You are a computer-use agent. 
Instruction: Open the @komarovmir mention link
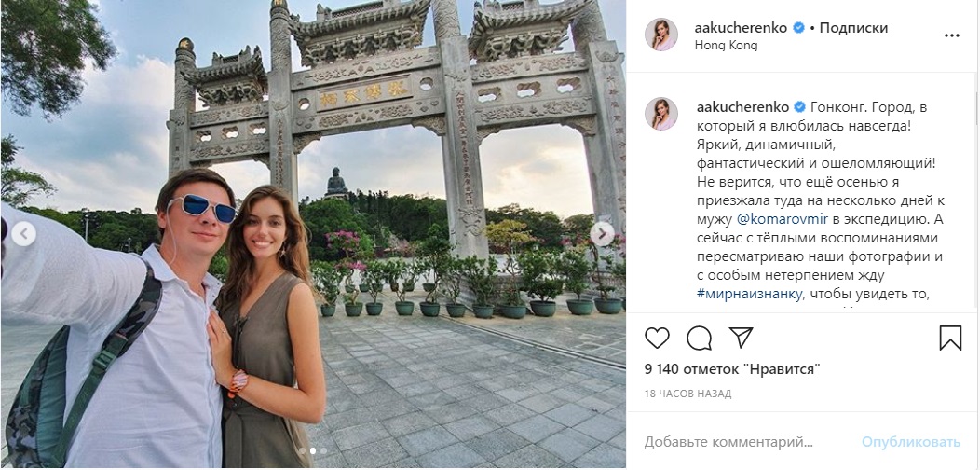(776, 220)
